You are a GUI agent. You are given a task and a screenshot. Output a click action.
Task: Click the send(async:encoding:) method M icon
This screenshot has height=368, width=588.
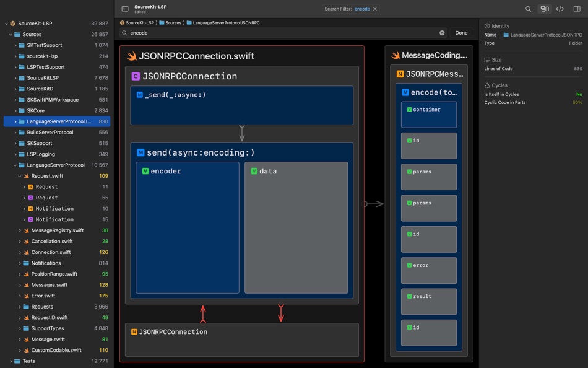click(141, 152)
